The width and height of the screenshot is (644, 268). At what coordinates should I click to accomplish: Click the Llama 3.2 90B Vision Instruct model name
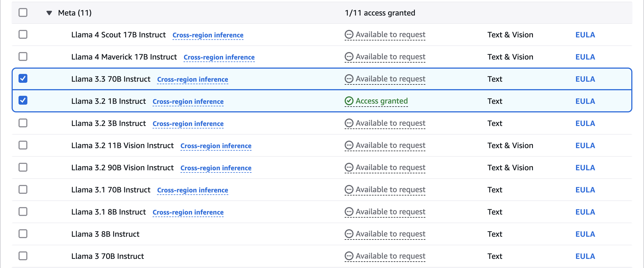(122, 168)
